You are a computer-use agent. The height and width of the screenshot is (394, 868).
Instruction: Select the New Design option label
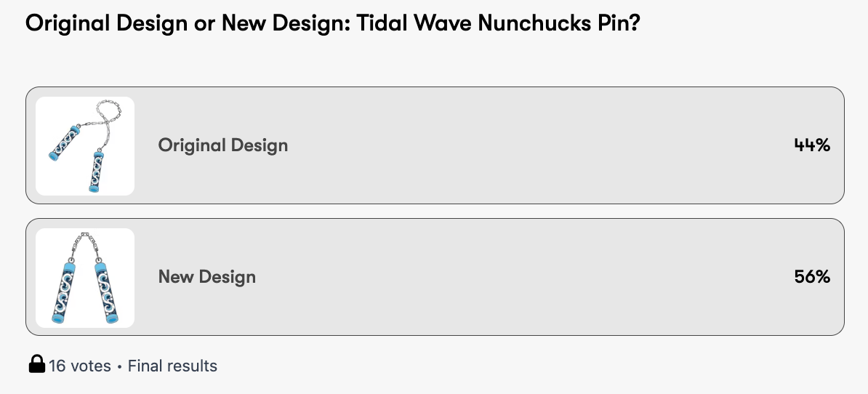(207, 277)
